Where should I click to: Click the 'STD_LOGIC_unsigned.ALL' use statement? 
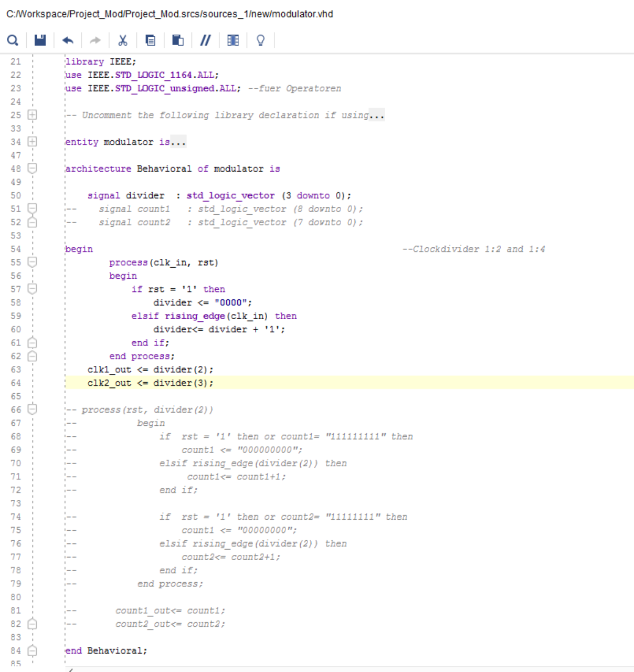click(x=153, y=89)
